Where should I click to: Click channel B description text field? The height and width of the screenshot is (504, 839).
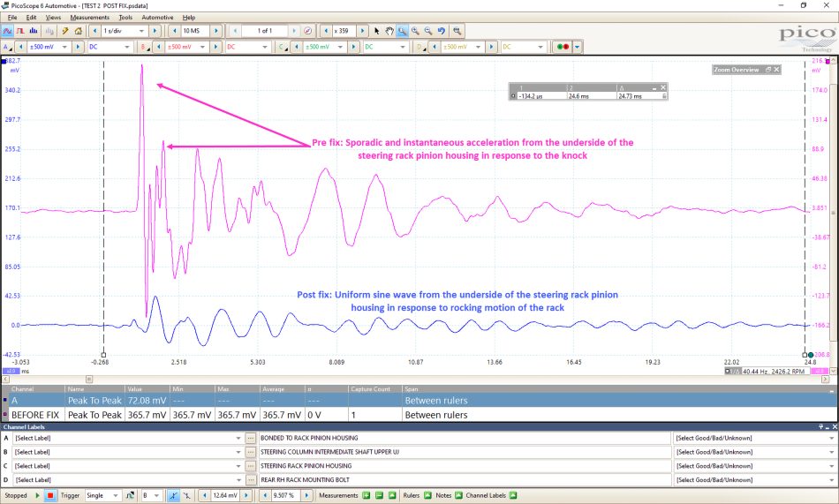coord(465,452)
